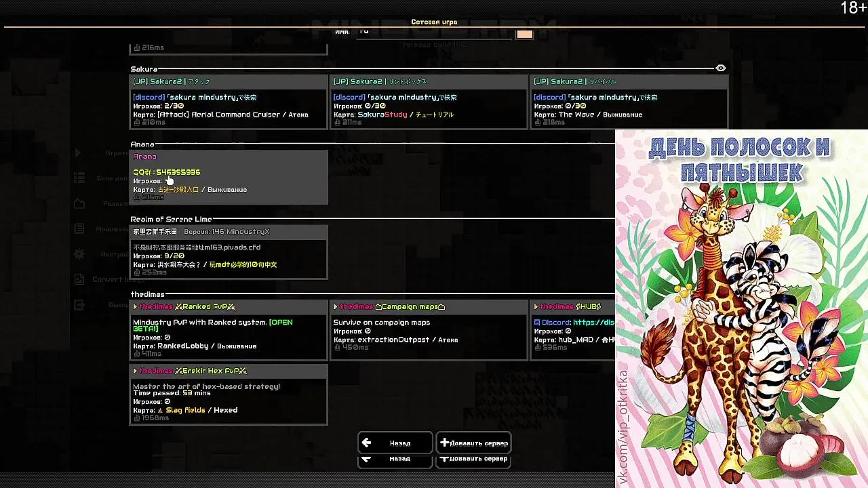Click the ping icon beside 450ms
This screenshot has height=488, width=868.
337,348
